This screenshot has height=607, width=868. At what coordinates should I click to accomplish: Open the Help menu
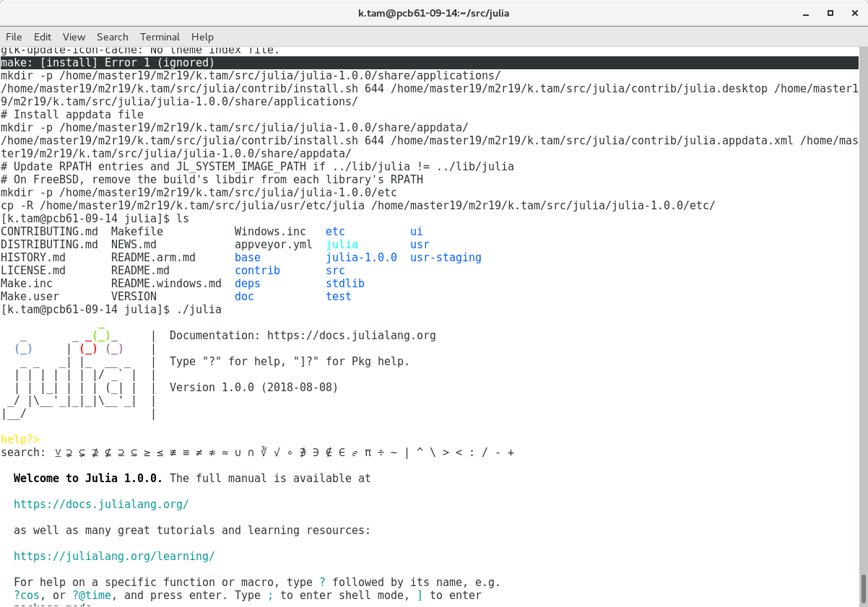(x=202, y=37)
